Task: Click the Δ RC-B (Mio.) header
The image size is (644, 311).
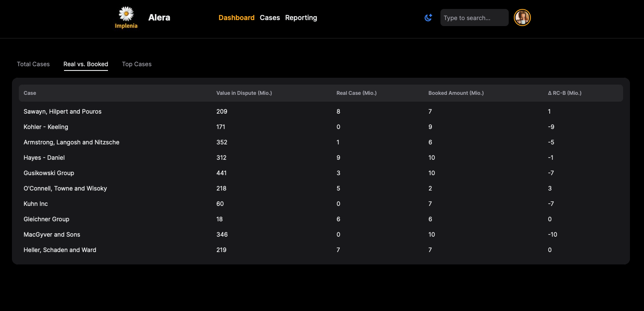Action: click(x=565, y=93)
